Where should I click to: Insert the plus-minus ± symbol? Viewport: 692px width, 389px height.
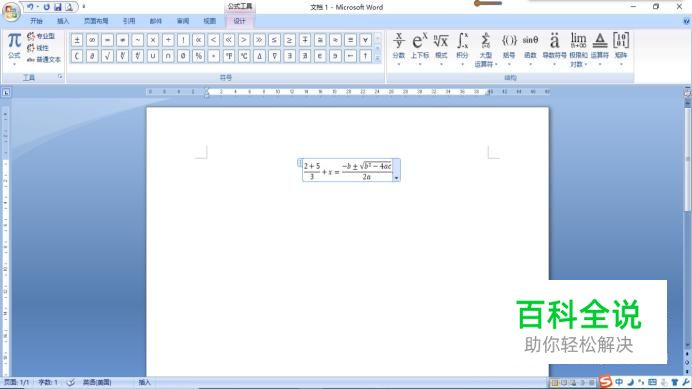[x=77, y=40]
